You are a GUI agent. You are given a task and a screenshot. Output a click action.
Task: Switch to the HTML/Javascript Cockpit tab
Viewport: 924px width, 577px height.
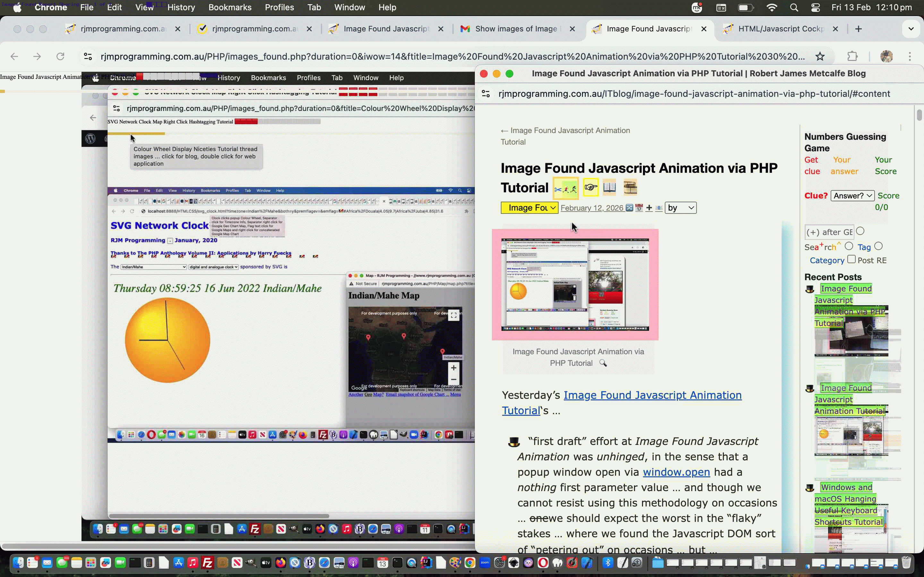781,29
